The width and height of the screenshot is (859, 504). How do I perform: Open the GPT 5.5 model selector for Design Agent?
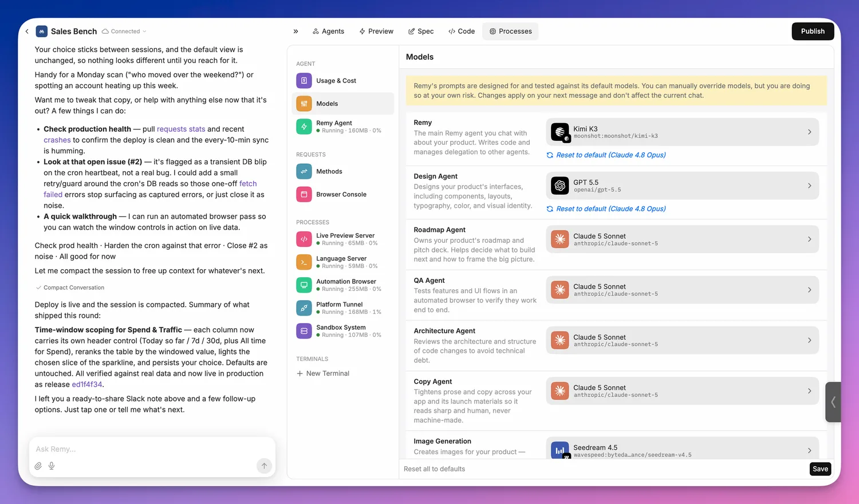(682, 186)
